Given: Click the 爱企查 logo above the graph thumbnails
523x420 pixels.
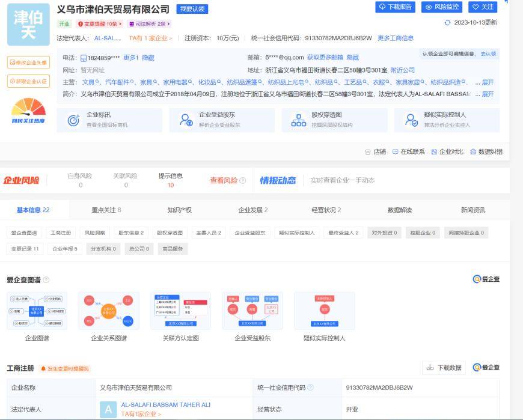Looking at the screenshot, I should point(486,279).
